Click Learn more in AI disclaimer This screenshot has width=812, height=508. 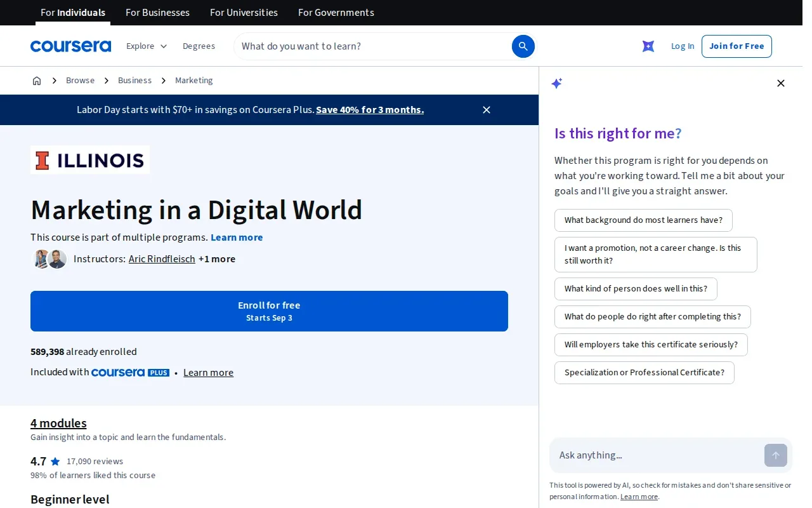click(x=639, y=497)
